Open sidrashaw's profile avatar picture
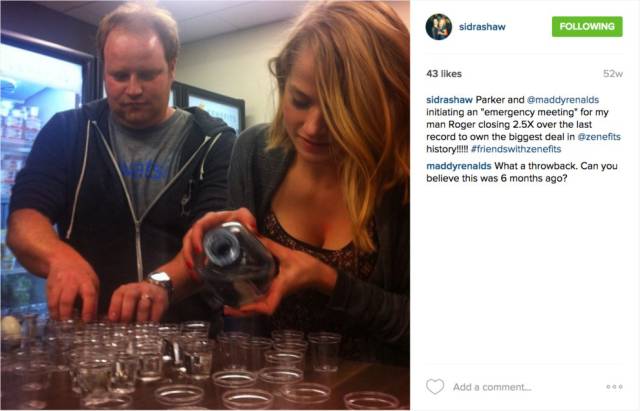This screenshot has width=640, height=411. point(438,27)
